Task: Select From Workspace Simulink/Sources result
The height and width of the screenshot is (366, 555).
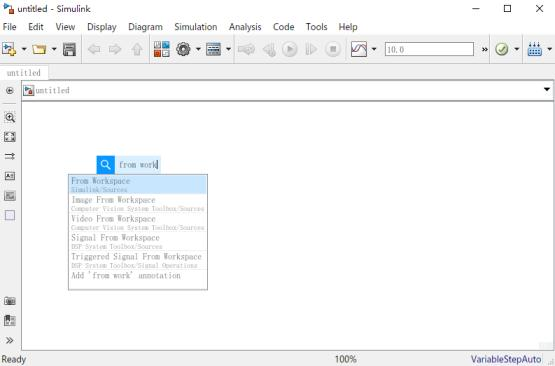Action: coord(138,185)
